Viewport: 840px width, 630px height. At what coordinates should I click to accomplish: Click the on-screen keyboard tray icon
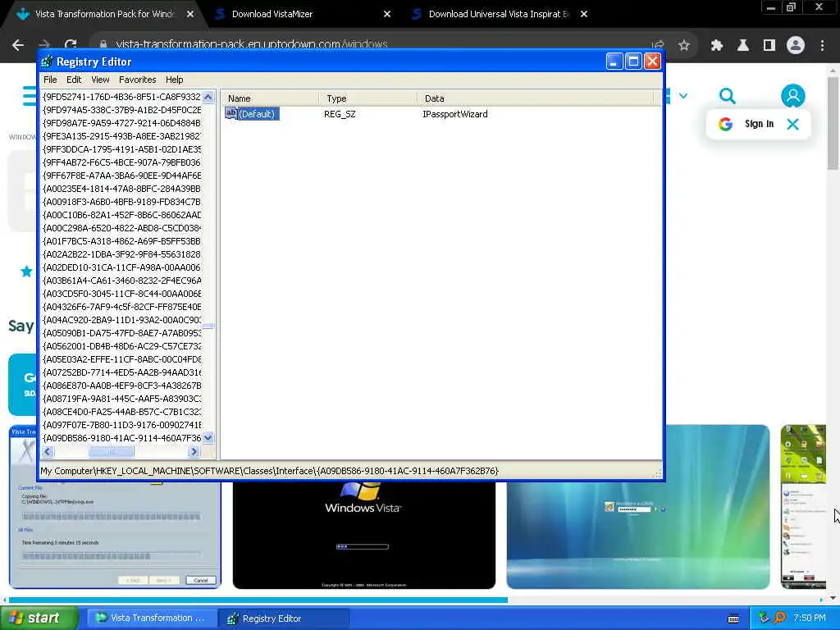click(733, 619)
